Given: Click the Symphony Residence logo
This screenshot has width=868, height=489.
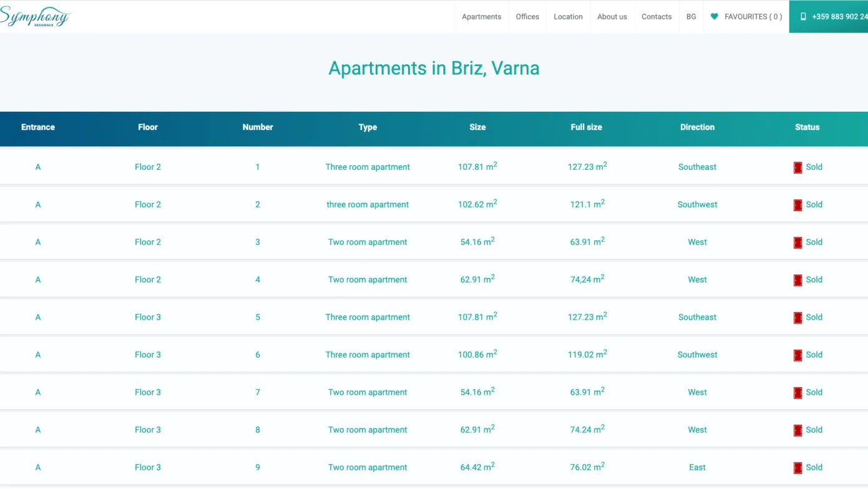Looking at the screenshot, I should click(x=34, y=17).
